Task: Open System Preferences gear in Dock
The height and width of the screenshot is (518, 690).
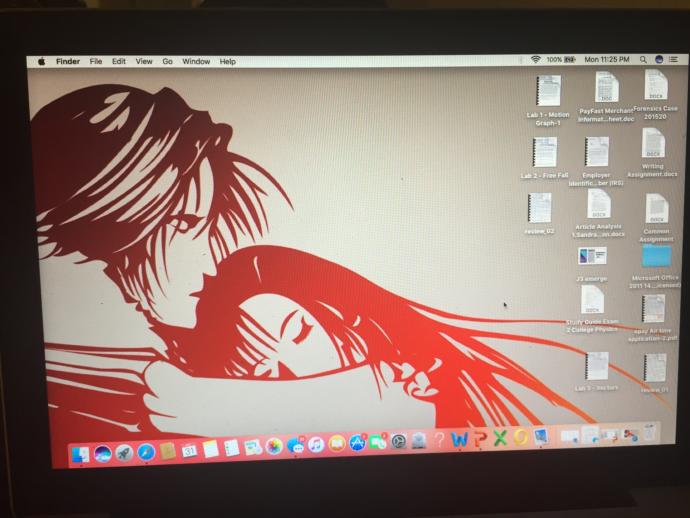Action: [399, 441]
